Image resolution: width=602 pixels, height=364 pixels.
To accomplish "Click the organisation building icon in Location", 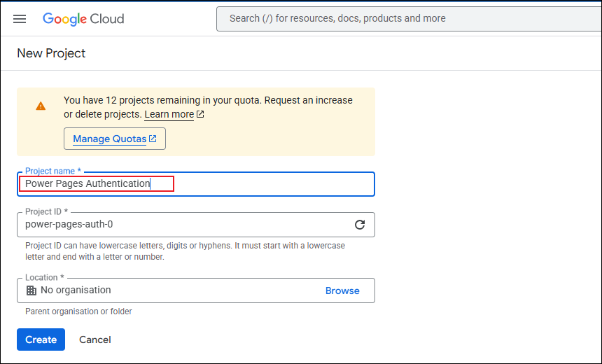I will (x=31, y=290).
